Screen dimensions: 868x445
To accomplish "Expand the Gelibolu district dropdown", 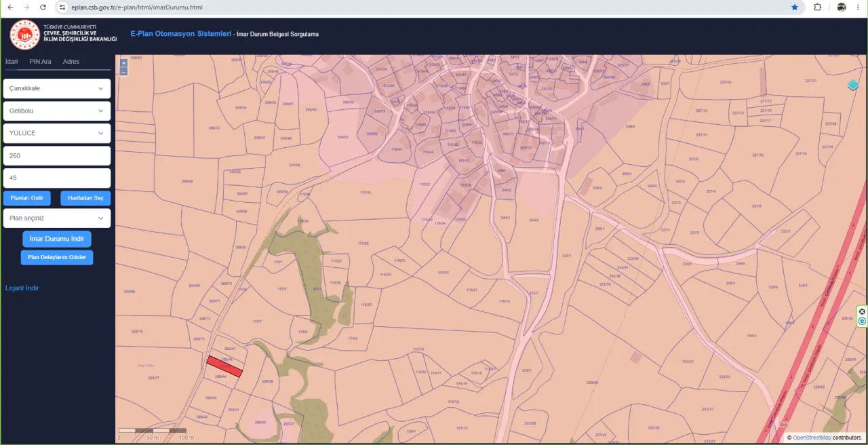I will pyautogui.click(x=57, y=111).
